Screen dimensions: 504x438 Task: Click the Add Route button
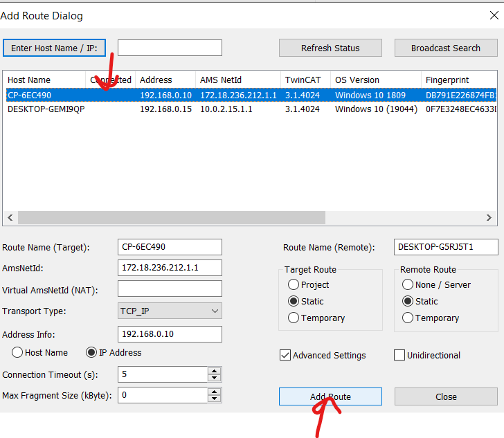coord(330,396)
